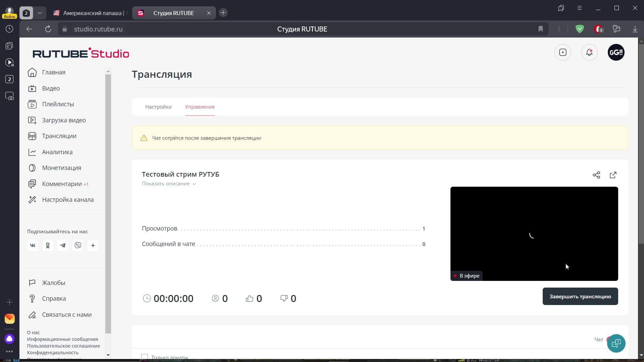Click the Просмотров views row
This screenshot has height=362, width=644.
(x=284, y=229)
